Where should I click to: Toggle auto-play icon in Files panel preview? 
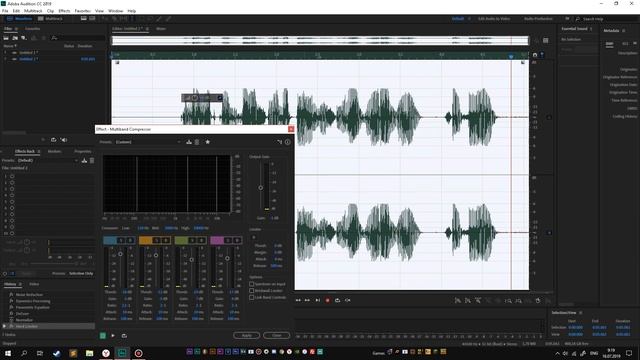click(64, 140)
